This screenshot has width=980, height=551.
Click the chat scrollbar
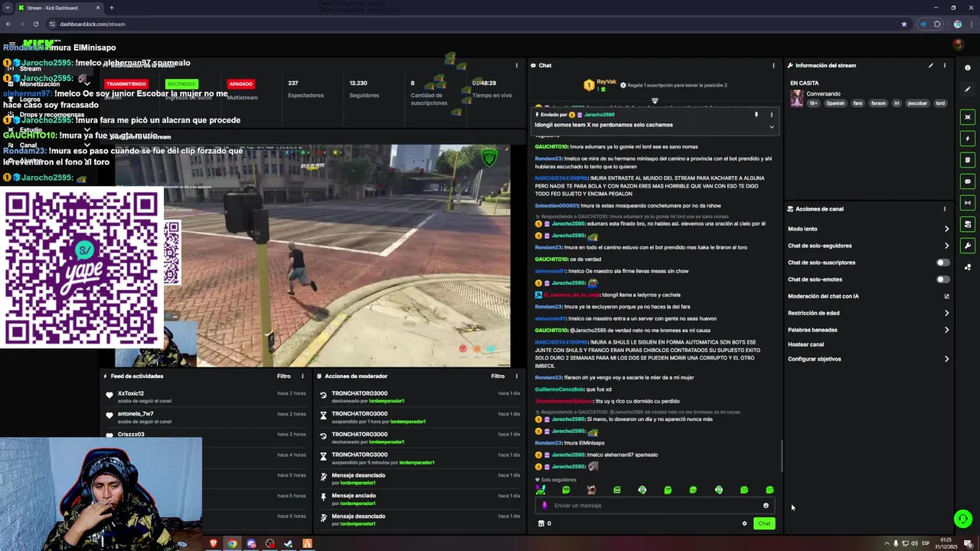pyautogui.click(x=781, y=457)
